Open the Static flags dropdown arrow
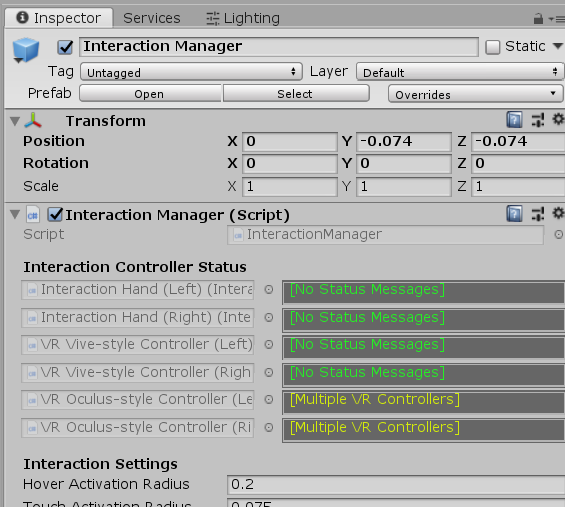The width and height of the screenshot is (565, 507). coord(557,46)
